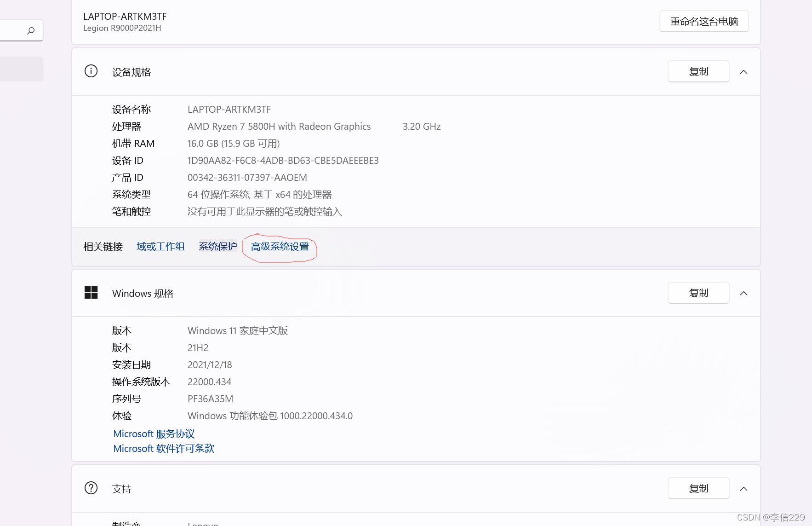Copy the device specifications with 复制
Screen dimensions: 812x526
tap(698, 71)
